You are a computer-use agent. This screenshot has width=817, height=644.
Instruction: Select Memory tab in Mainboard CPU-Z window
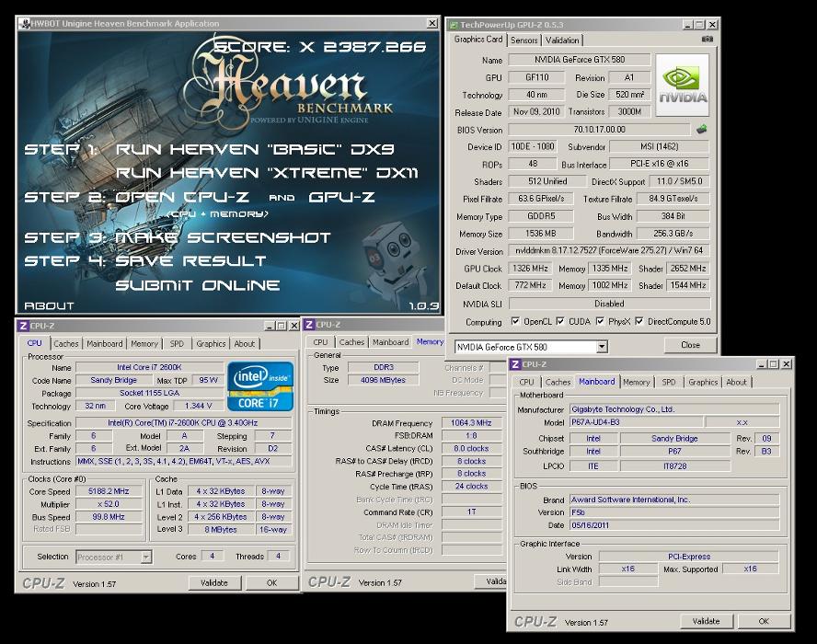636,382
